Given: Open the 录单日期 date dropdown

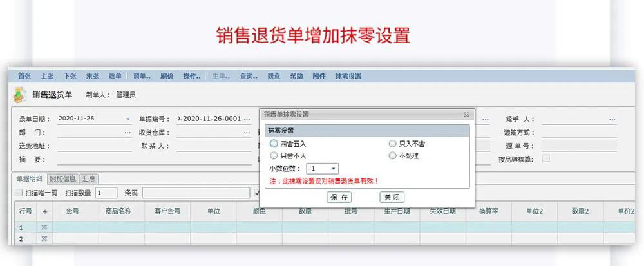Looking at the screenshot, I should tap(128, 119).
